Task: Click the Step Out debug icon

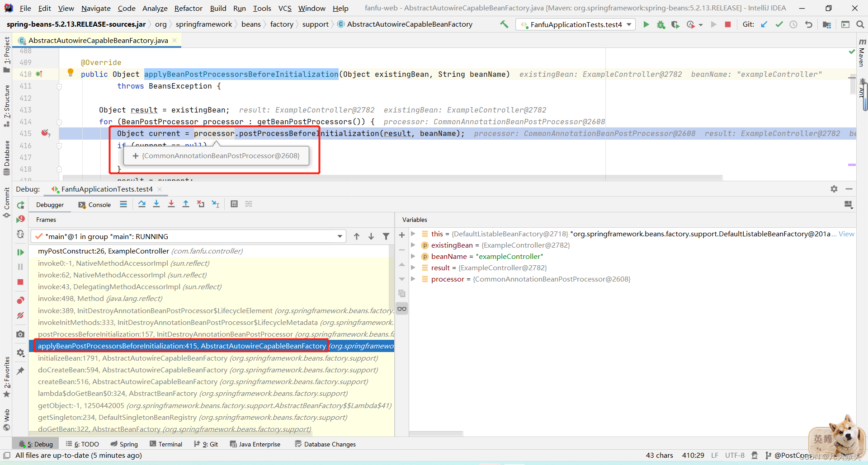Action: click(186, 204)
